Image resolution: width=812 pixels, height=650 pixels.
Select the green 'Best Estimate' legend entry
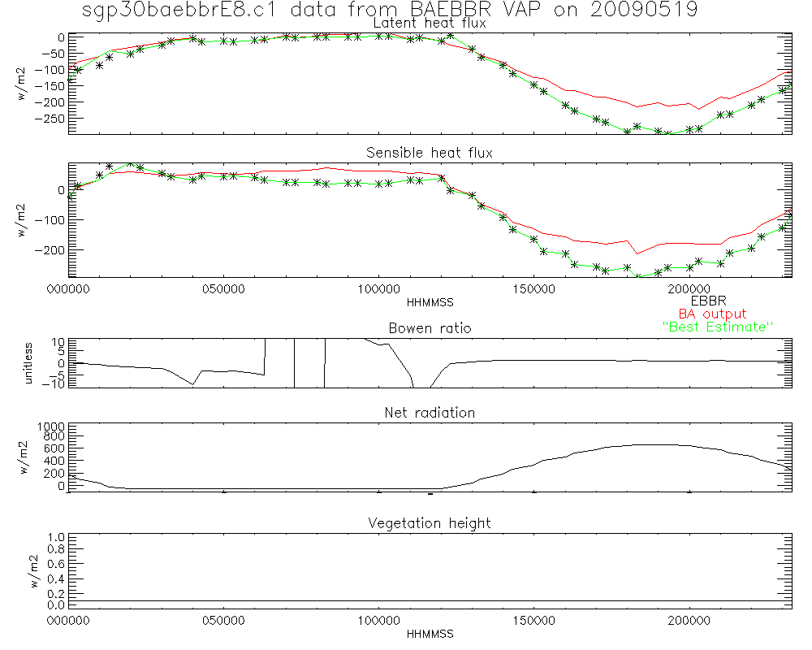click(x=718, y=327)
